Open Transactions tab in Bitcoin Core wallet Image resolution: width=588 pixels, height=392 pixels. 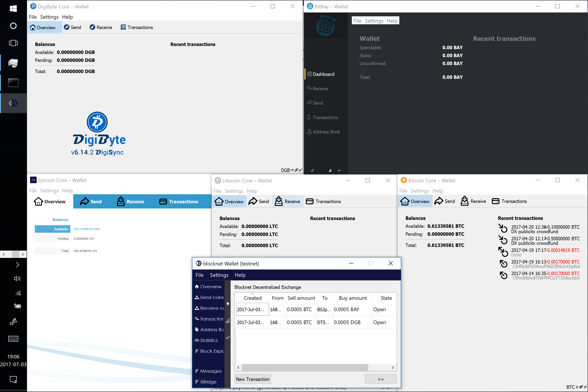tap(509, 201)
